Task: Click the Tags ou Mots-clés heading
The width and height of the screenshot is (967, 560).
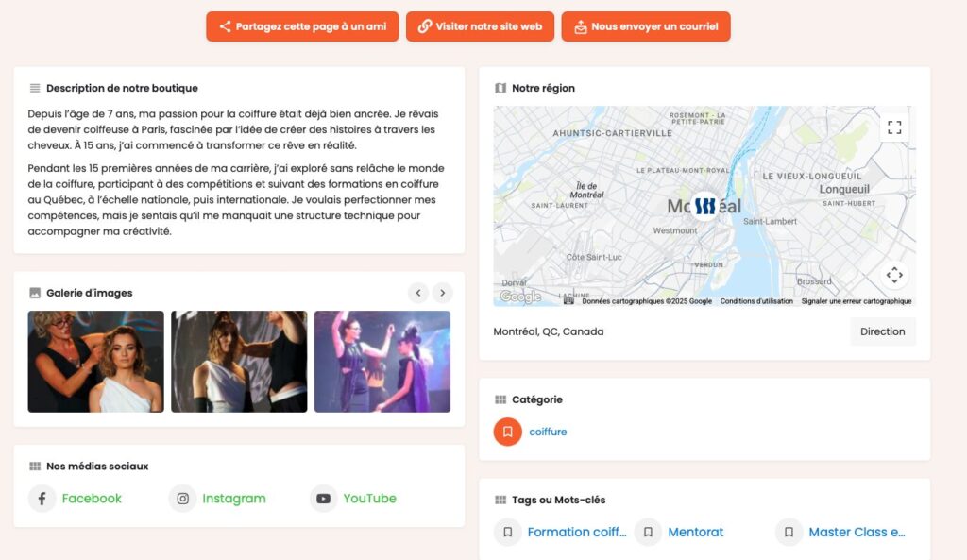Action: [x=559, y=501]
